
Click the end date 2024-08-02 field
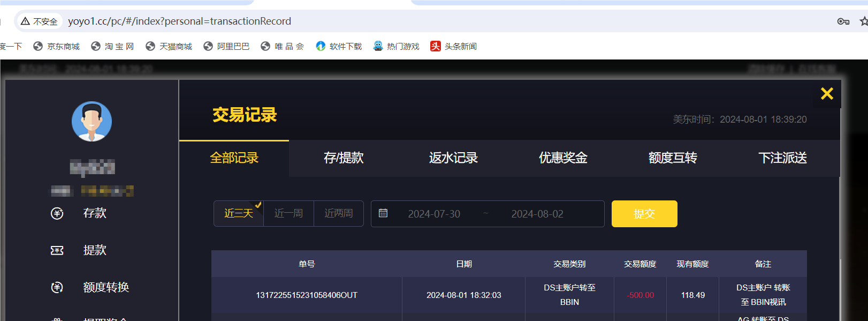pos(537,214)
